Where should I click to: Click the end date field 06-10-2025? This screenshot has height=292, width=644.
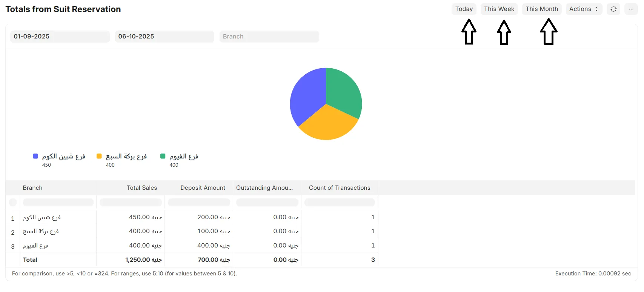point(164,37)
